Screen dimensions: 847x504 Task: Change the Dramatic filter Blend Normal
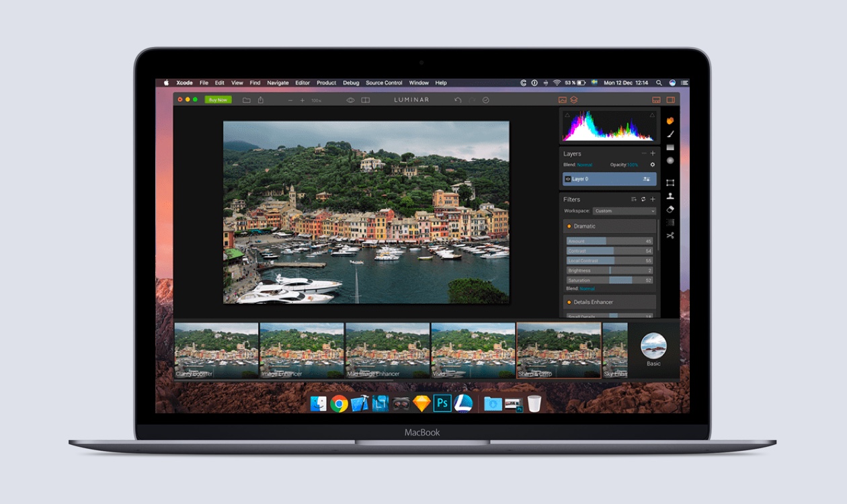click(588, 288)
